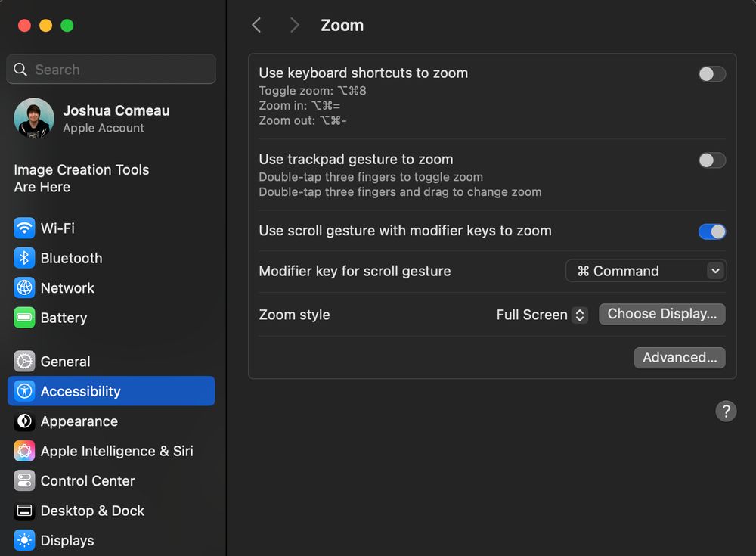
Task: Go back using the left chevron
Action: point(256,25)
